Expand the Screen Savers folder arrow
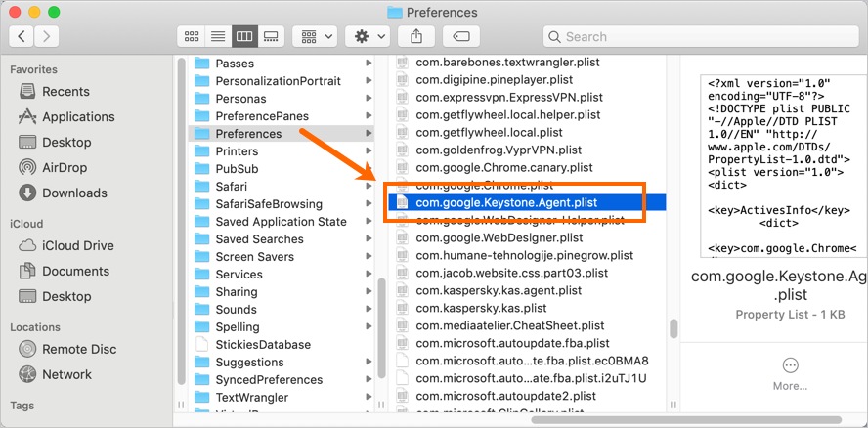Viewport: 868px width, 428px height. 369,257
